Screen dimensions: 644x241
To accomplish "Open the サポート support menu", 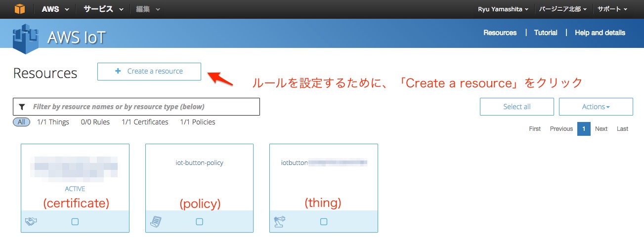I will (x=612, y=9).
